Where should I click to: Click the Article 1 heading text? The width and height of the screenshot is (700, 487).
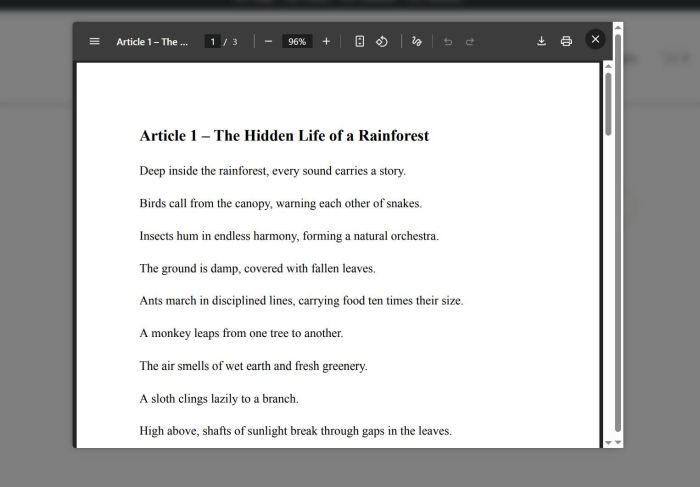click(284, 135)
